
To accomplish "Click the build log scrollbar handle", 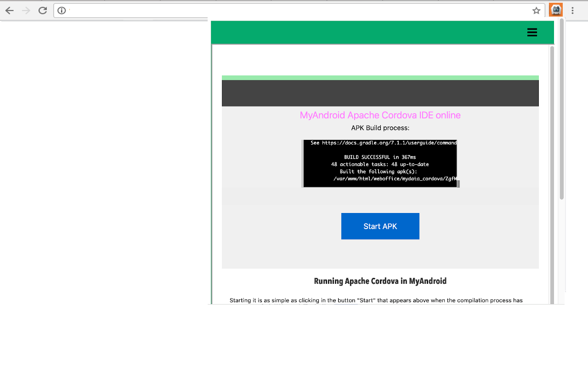I will click(x=458, y=184).
